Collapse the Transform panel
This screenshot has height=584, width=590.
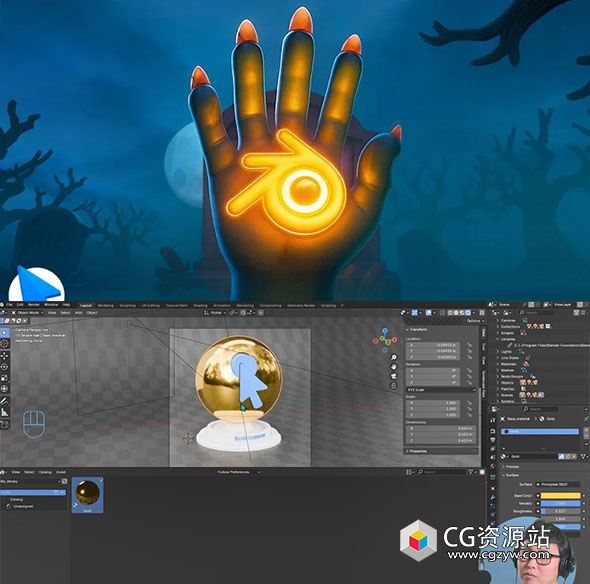(x=416, y=329)
